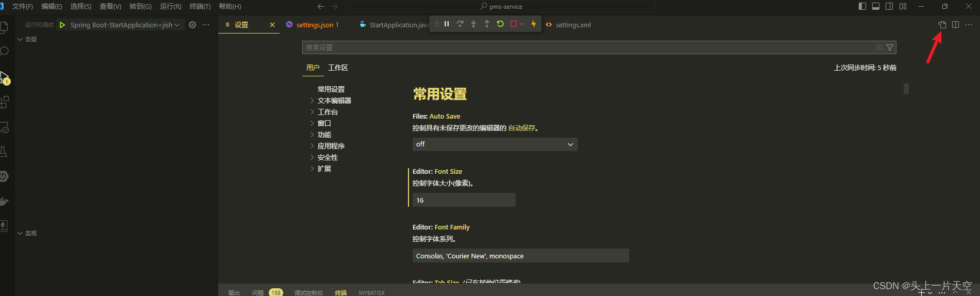Image resolution: width=980 pixels, height=296 pixels.
Task: Expand the 文本编辑器 settings category
Action: coord(312,101)
